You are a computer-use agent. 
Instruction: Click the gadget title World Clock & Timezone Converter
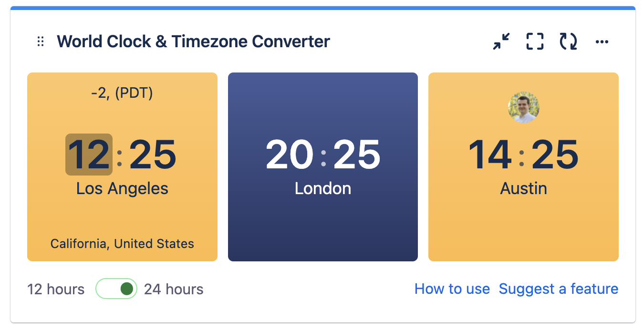pyautogui.click(x=193, y=41)
